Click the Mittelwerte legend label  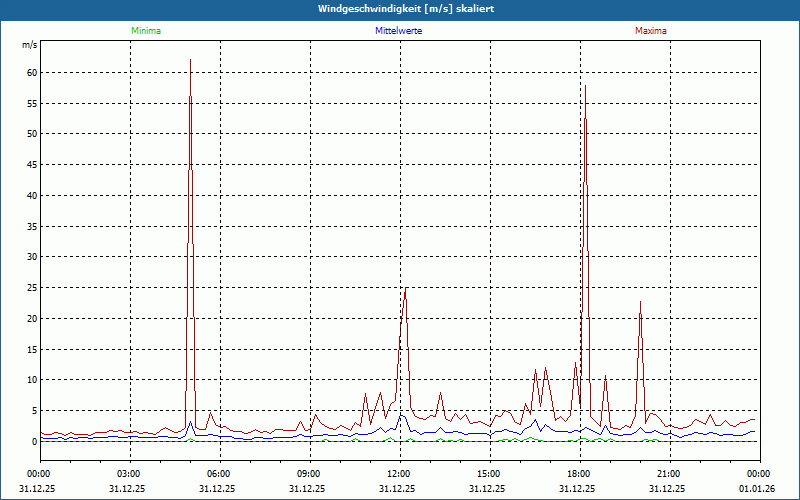[x=398, y=31]
